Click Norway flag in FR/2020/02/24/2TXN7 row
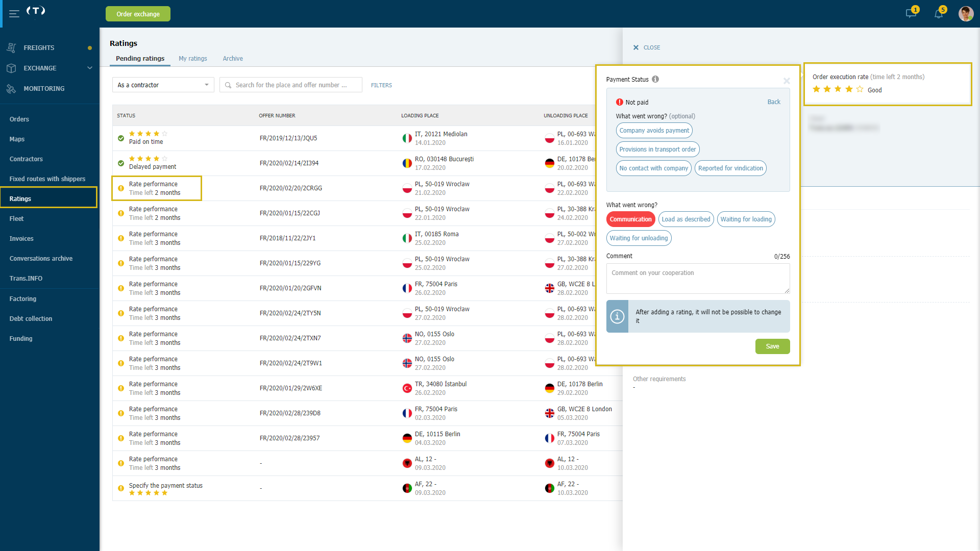This screenshot has width=980, height=551. 407,338
